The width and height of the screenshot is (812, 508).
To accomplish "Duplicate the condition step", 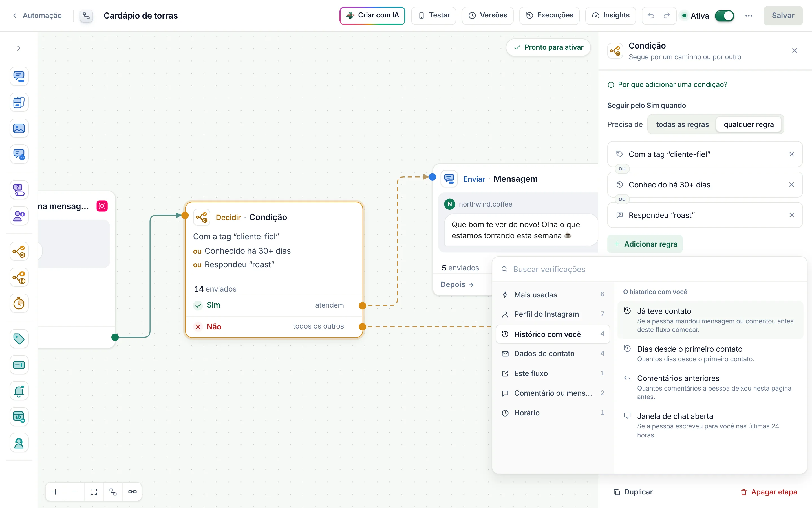I will point(633,492).
